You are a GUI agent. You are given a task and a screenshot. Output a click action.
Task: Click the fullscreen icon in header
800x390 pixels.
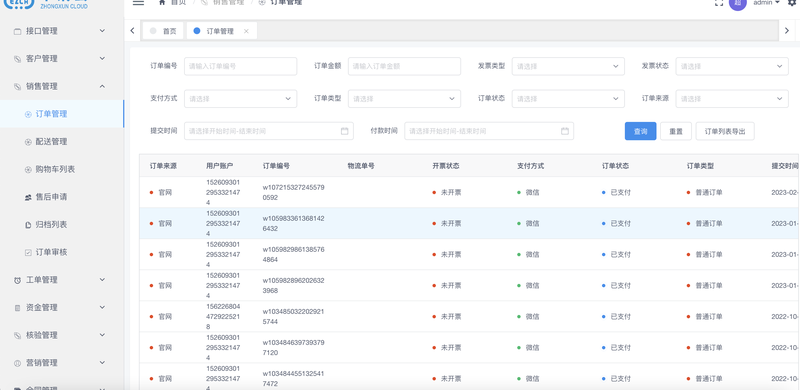pyautogui.click(x=719, y=3)
